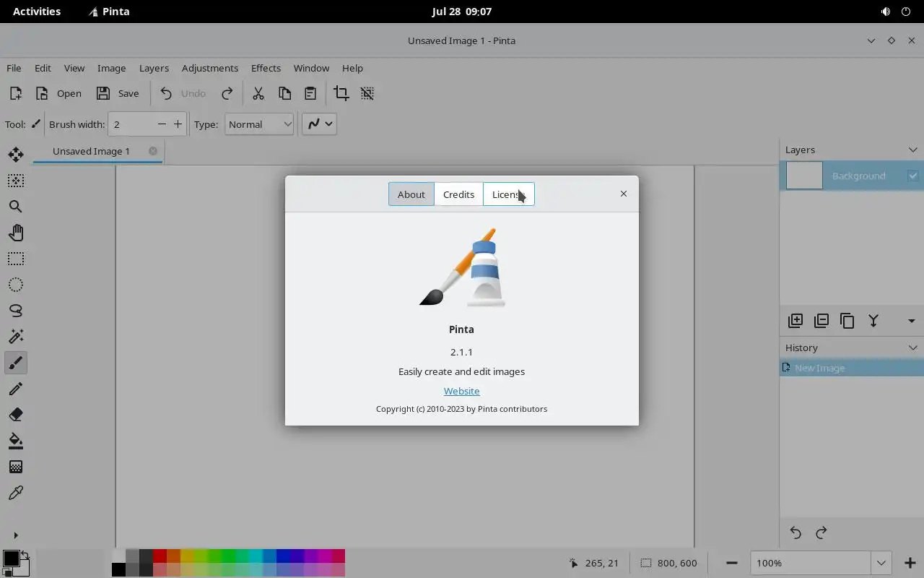
Task: Select the Pan hand tool
Action: click(x=16, y=233)
